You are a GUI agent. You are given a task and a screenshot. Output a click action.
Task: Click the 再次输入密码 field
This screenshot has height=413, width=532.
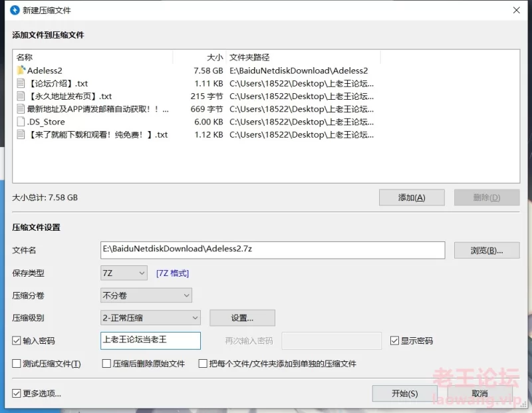(331, 341)
